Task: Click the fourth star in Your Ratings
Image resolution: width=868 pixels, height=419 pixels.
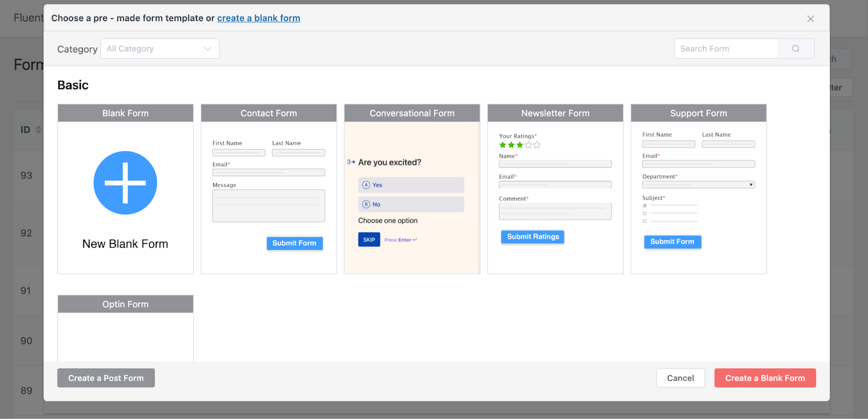Action: 528,145
